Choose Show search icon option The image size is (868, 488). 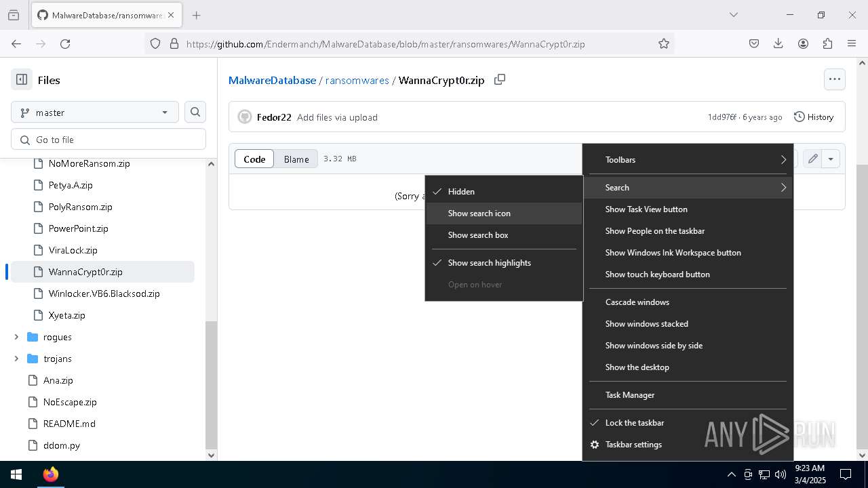[x=504, y=213]
